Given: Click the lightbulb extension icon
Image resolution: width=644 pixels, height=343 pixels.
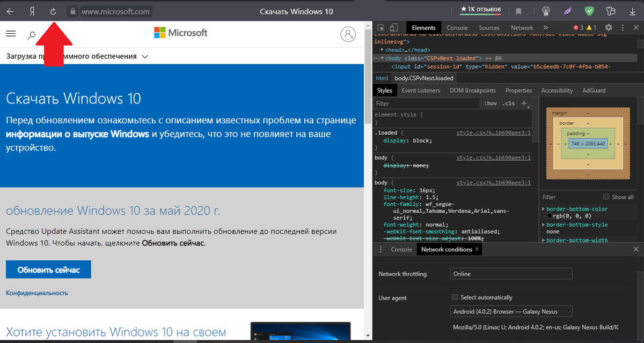Looking at the screenshot, I should click(x=546, y=11).
